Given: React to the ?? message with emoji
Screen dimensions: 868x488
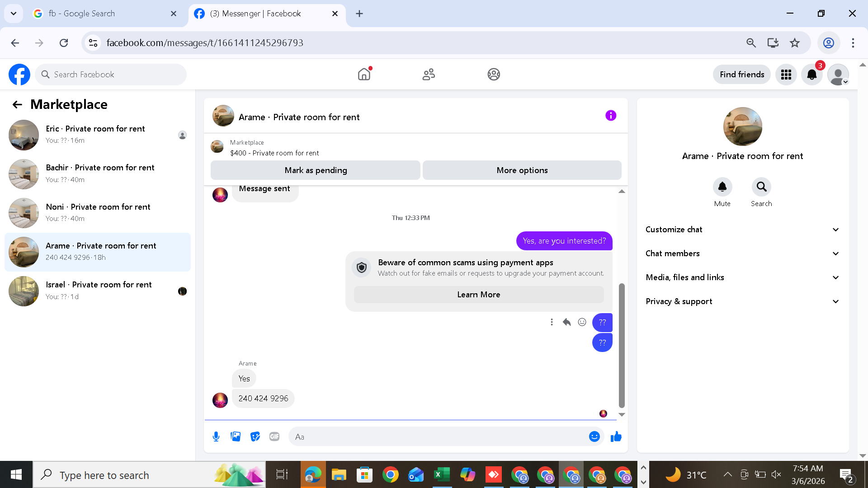Looking at the screenshot, I should [x=582, y=322].
